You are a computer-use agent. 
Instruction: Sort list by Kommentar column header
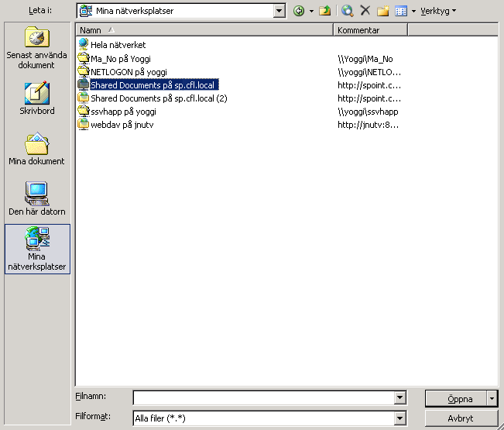(x=370, y=30)
